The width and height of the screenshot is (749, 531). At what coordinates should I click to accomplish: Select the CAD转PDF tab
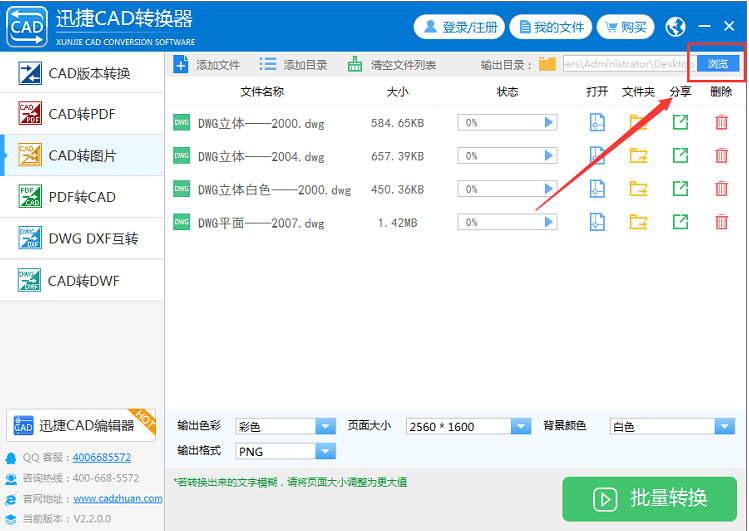tap(82, 114)
